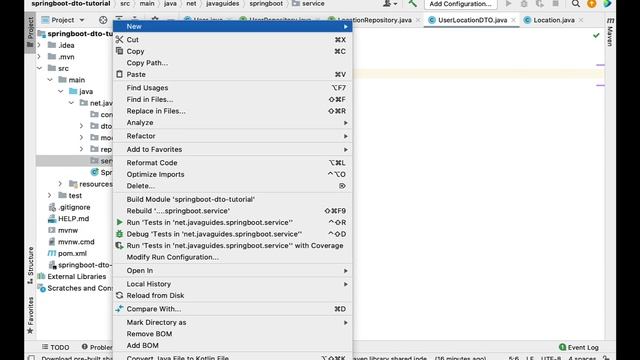The width and height of the screenshot is (640, 360).
Task: Click the javaguides breadcrumb
Action: pos(222,4)
